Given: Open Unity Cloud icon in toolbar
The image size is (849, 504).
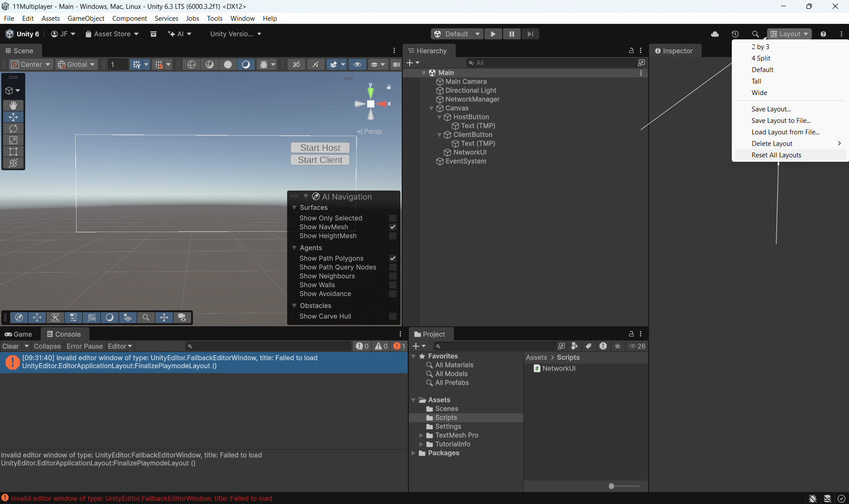Looking at the screenshot, I should 715,34.
